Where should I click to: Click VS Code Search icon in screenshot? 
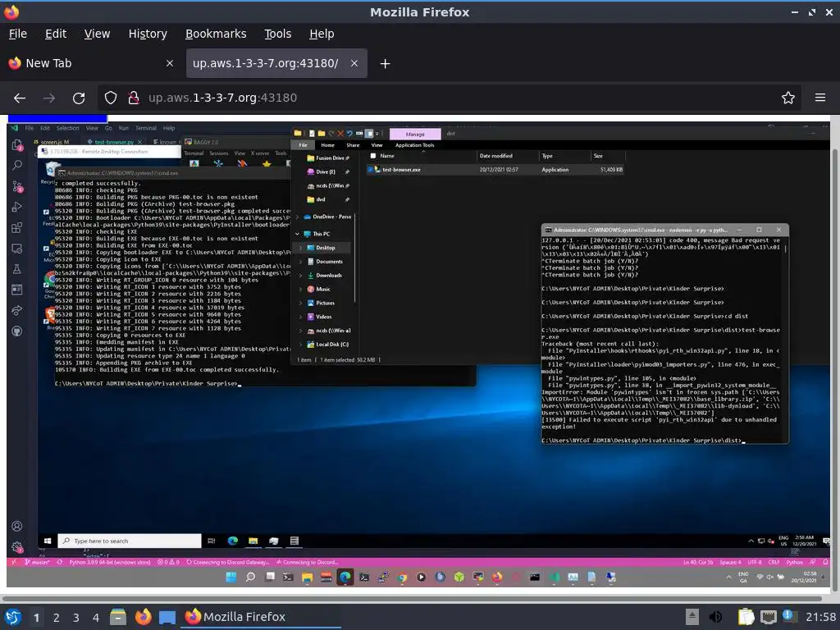click(17, 165)
